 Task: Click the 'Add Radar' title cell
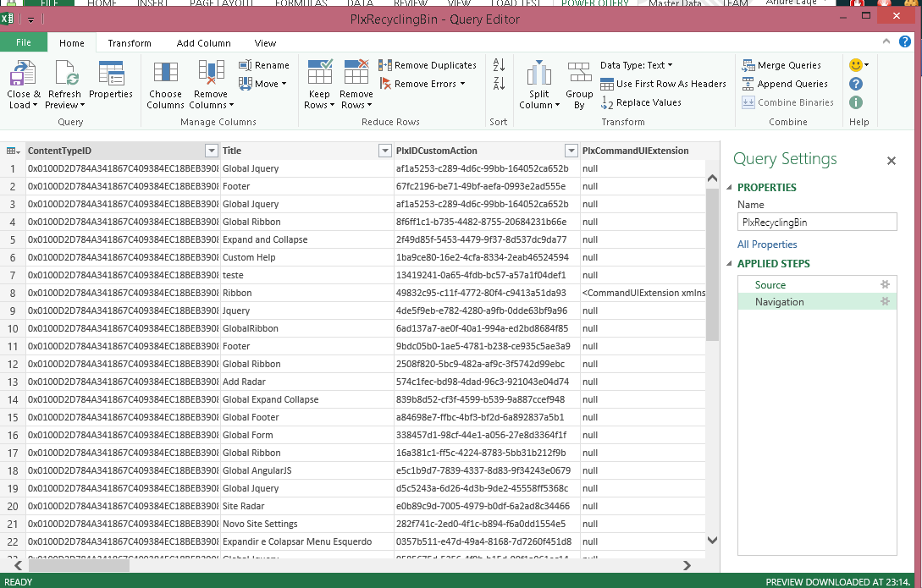tap(307, 382)
